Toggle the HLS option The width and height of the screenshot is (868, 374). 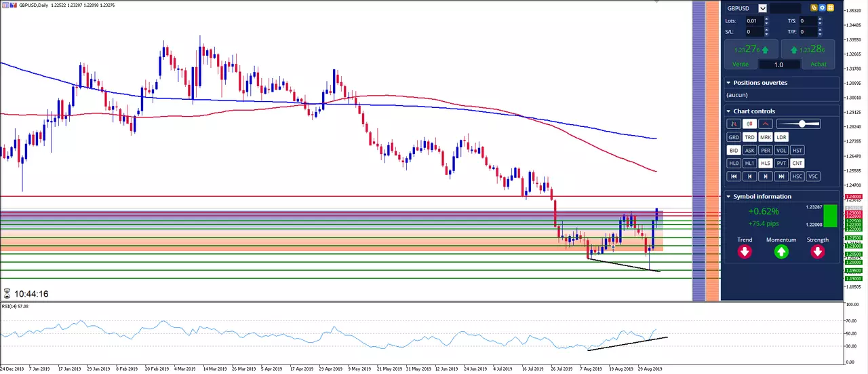(x=766, y=163)
